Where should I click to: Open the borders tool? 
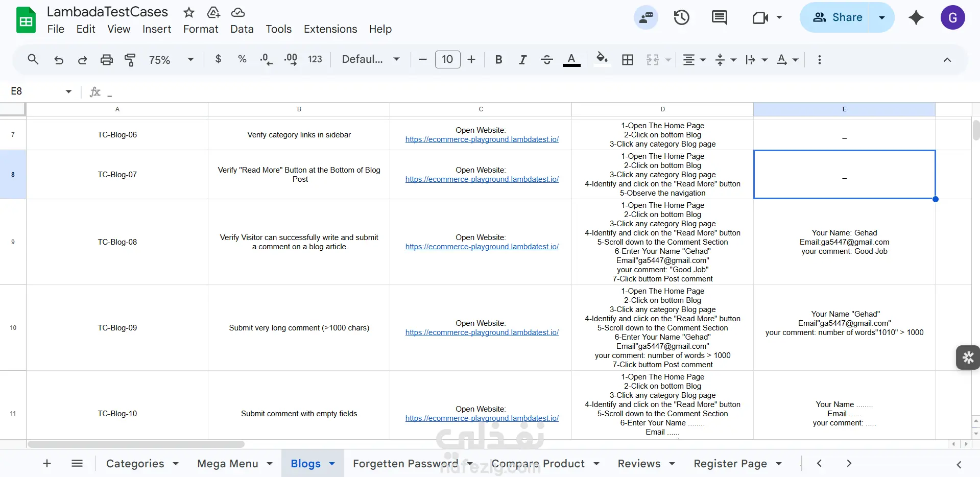coord(628,60)
